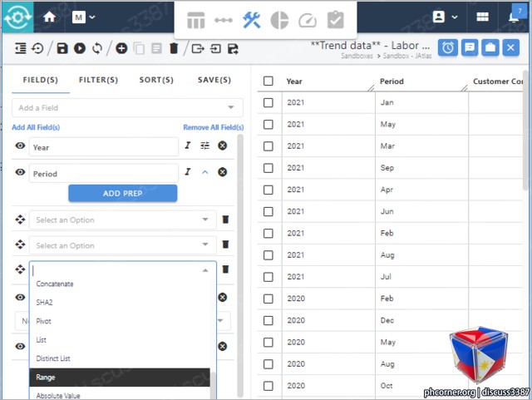Image resolution: width=532 pixels, height=400 pixels.
Task: Export using the arrow-out icon
Action: coord(198,48)
